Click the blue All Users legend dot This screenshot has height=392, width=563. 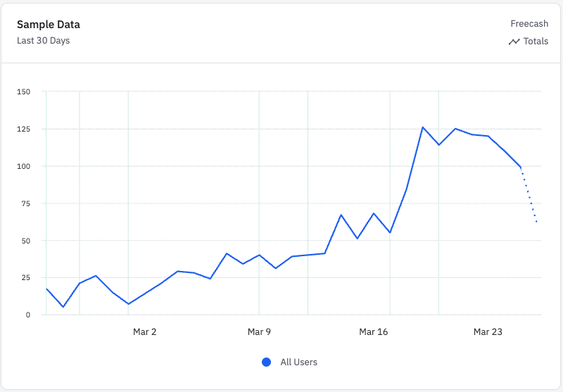[x=266, y=362]
